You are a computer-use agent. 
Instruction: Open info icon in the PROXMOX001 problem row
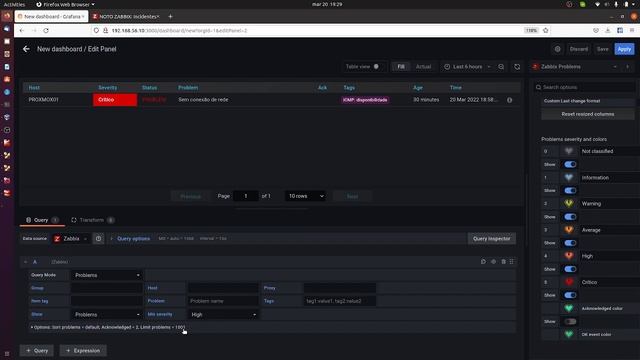pos(509,100)
